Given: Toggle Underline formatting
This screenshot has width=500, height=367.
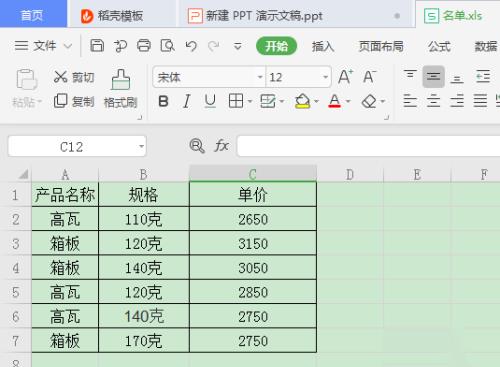Looking at the screenshot, I should coord(210,101).
